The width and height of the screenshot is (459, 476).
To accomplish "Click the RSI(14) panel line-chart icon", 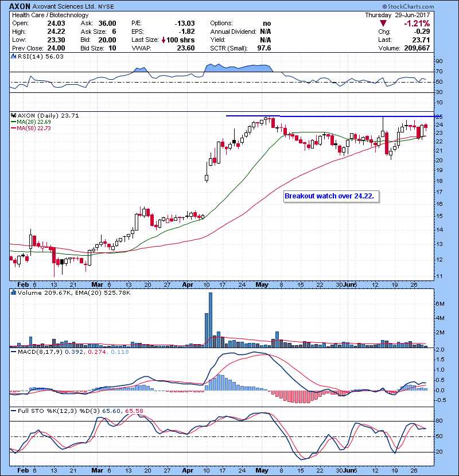I will (13, 56).
